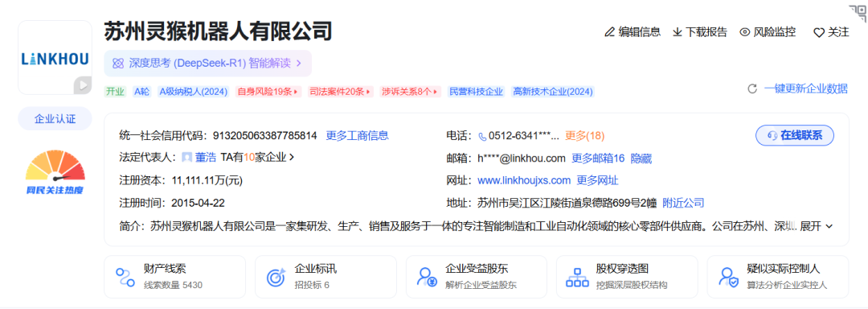Open the 疑似实际控制人 card

[x=778, y=276]
